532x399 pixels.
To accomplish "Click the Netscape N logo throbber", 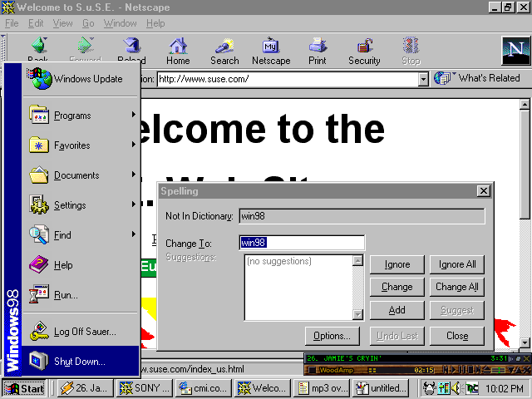I will (x=516, y=50).
